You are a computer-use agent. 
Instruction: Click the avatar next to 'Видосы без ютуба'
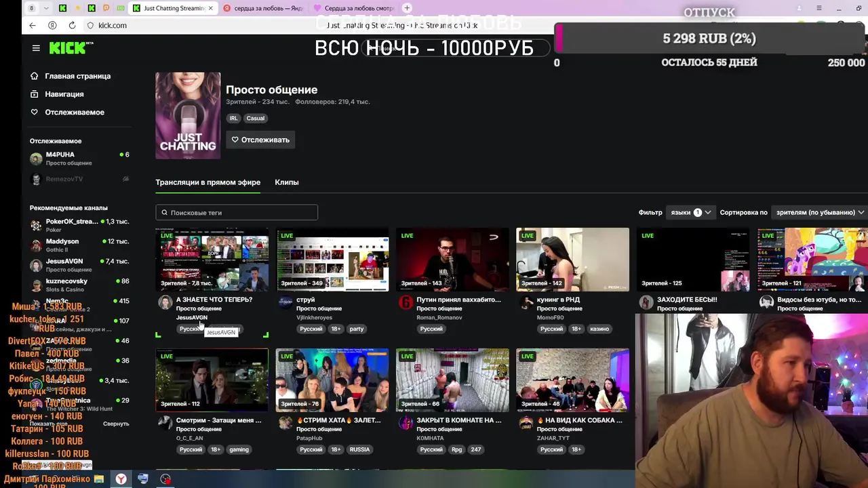766,302
